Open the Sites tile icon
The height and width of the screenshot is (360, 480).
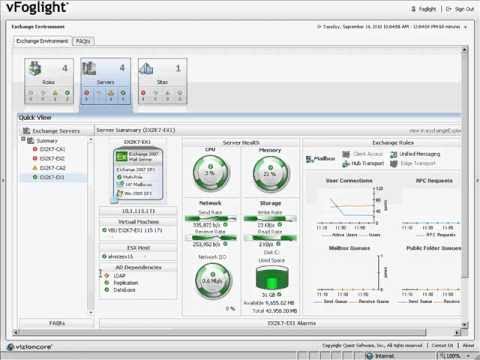(146, 68)
